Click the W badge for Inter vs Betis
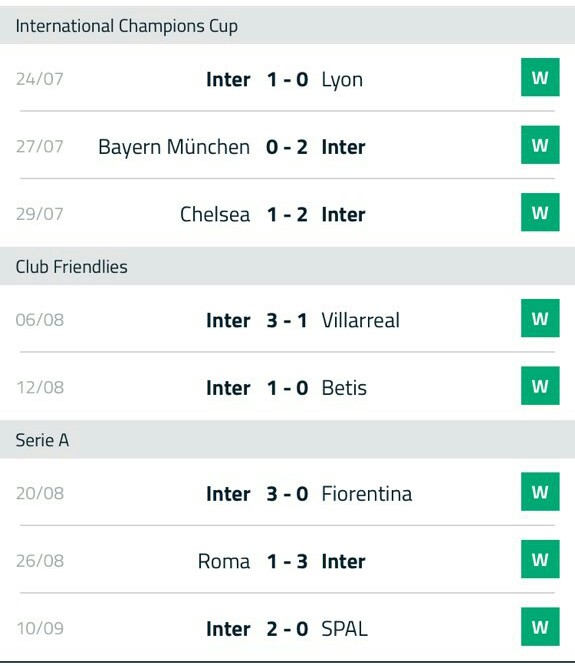Screen dimensions: 575x666 coord(540,386)
